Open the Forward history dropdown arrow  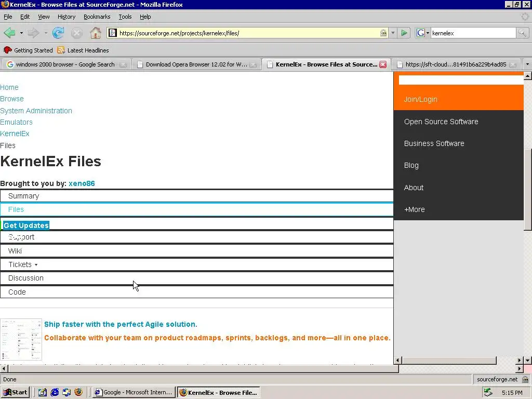click(46, 33)
